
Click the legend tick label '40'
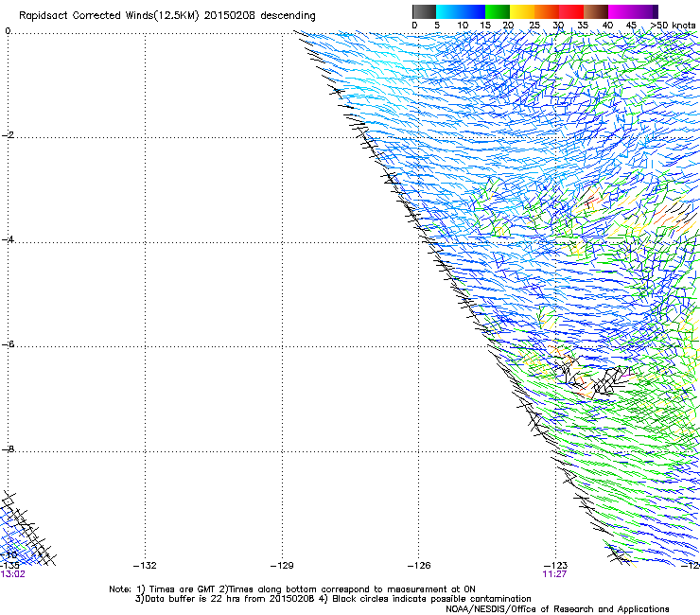[607, 26]
